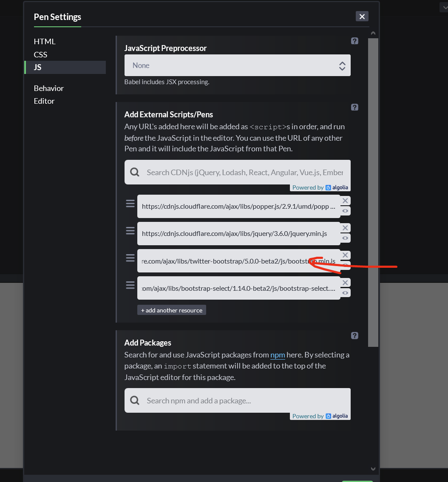This screenshot has height=482, width=448.
Task: Open the HTML settings tab
Action: click(45, 42)
